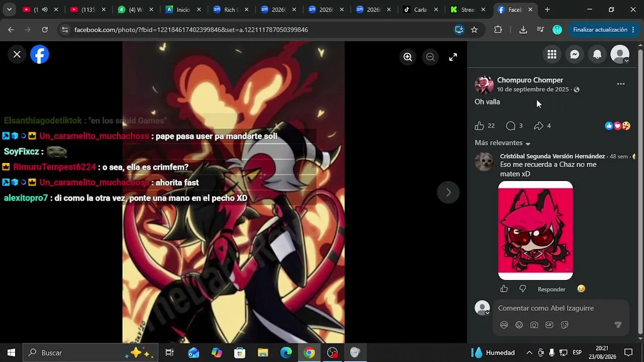Reply with the Responder link
The width and height of the screenshot is (644, 362).
click(551, 289)
